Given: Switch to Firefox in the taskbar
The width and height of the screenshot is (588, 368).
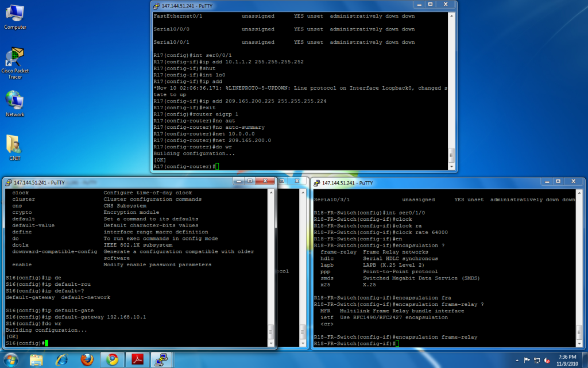Looking at the screenshot, I should pos(87,360).
